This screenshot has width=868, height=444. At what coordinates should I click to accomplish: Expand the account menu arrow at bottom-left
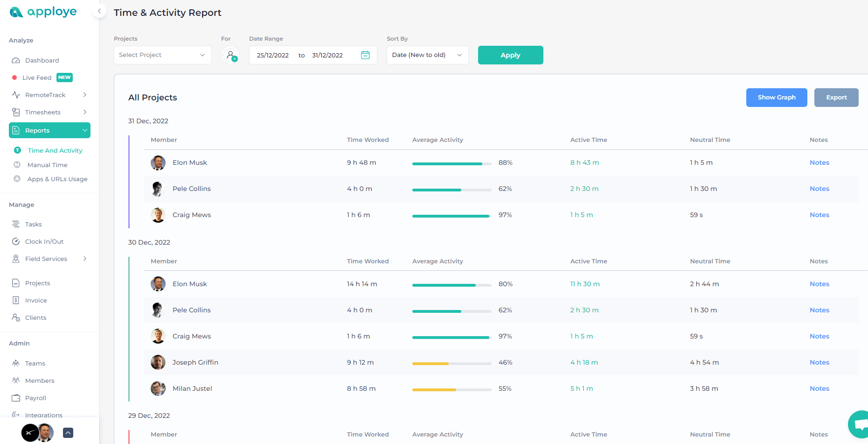pos(68,433)
